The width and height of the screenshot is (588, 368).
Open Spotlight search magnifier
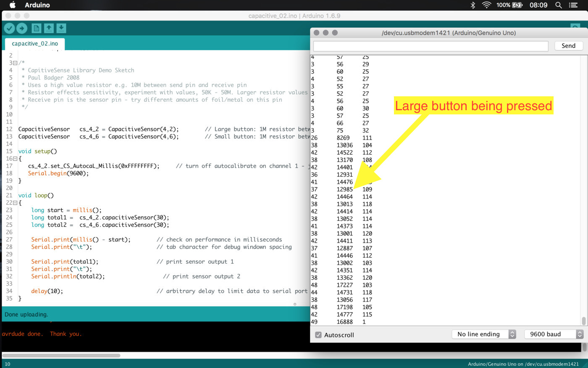coord(559,5)
